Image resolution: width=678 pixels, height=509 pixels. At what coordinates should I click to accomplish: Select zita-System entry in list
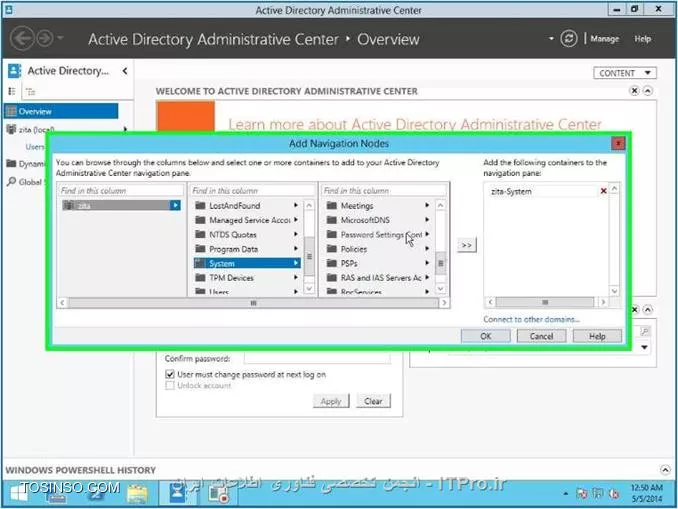point(511,191)
